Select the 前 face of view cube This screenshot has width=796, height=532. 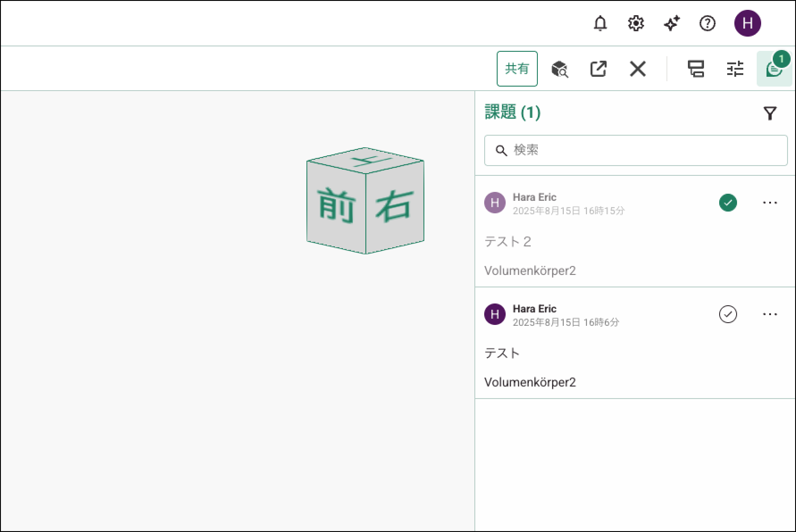[336, 206]
